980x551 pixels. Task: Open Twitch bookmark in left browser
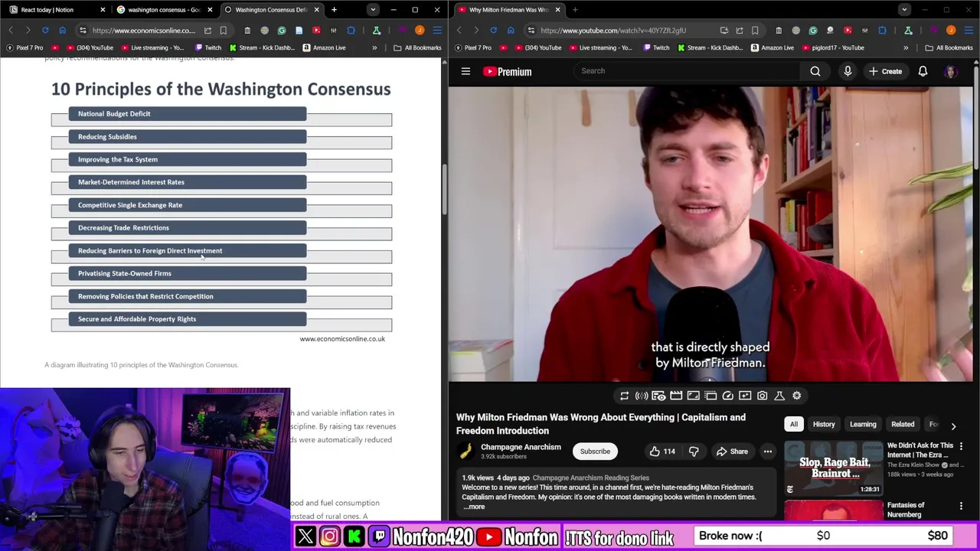tap(207, 47)
